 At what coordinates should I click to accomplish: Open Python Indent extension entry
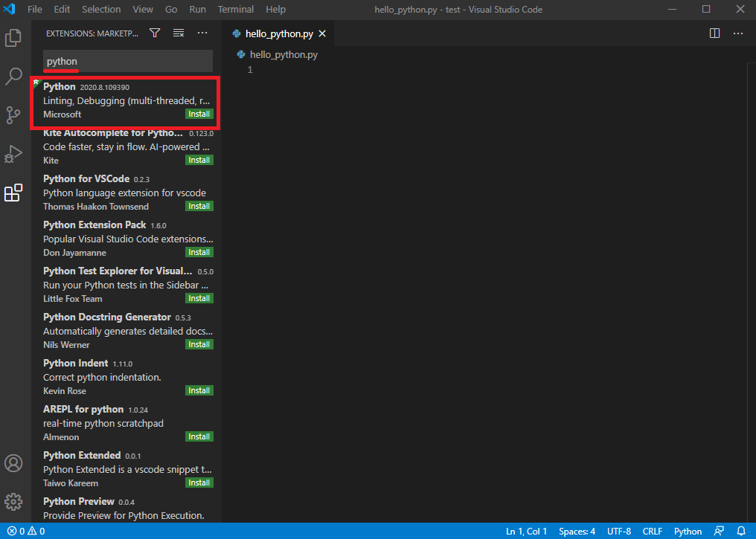(126, 377)
